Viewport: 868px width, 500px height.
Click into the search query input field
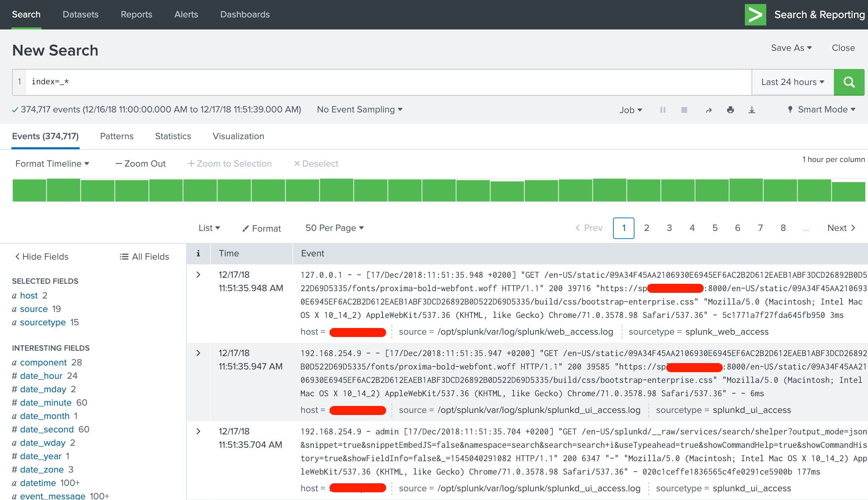tap(378, 82)
